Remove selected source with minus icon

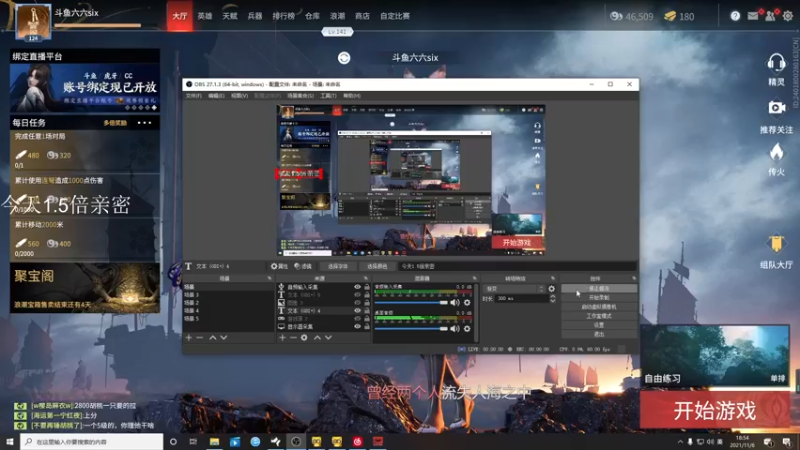pos(293,338)
